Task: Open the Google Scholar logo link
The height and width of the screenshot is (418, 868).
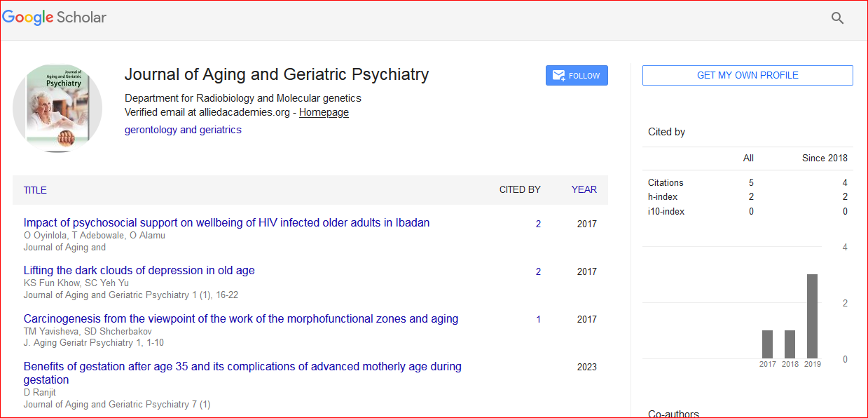Action: click(55, 18)
